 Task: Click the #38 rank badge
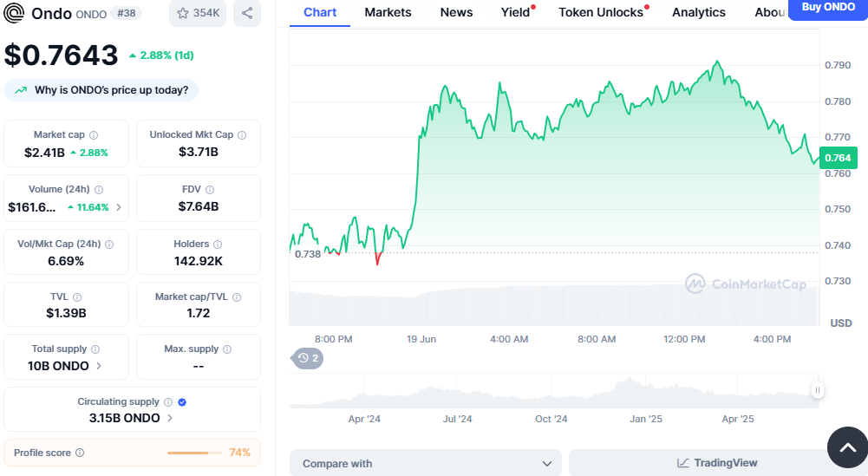click(127, 13)
